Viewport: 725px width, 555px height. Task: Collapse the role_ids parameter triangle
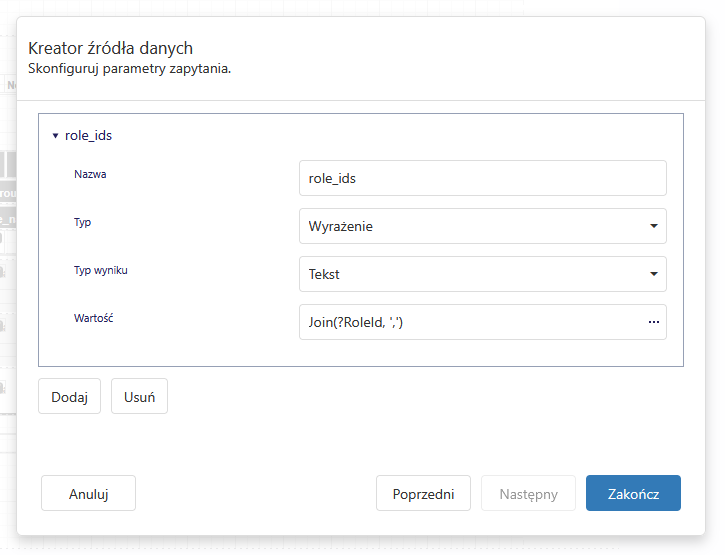(x=55, y=135)
